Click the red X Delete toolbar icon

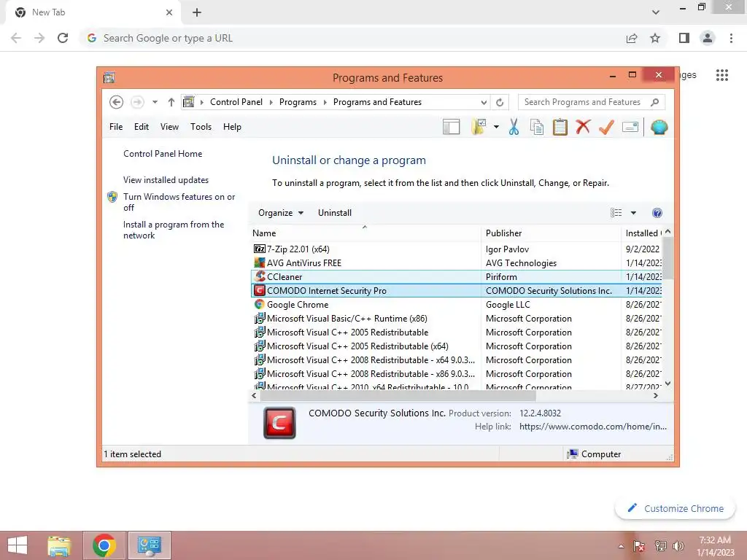point(583,127)
